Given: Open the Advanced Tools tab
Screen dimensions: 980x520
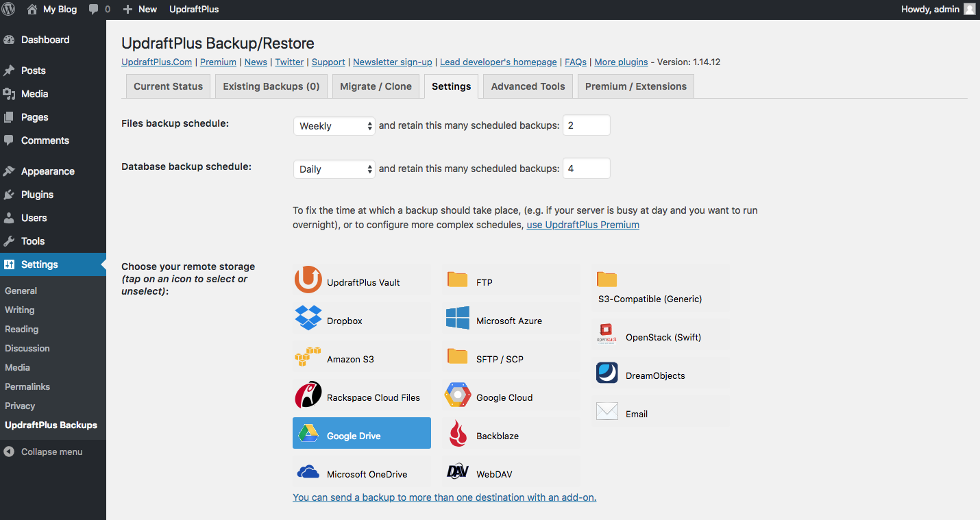Looking at the screenshot, I should (x=528, y=86).
